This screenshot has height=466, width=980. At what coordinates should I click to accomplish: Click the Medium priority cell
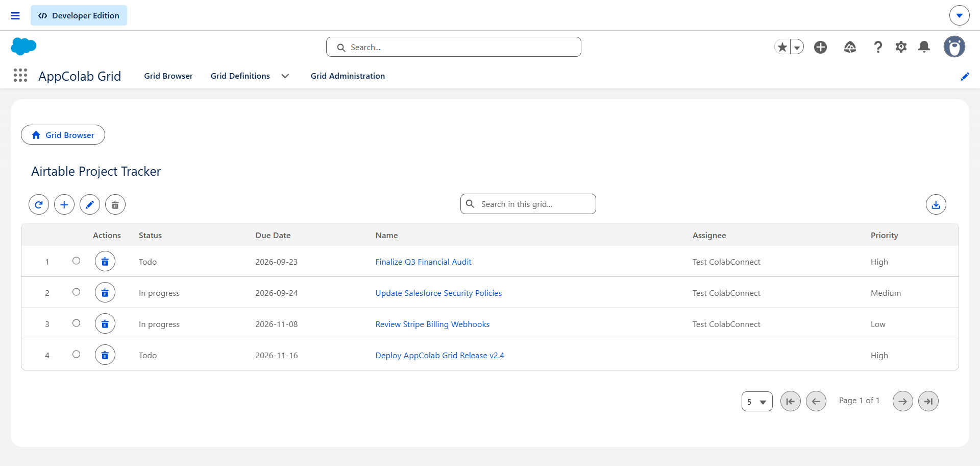886,293
